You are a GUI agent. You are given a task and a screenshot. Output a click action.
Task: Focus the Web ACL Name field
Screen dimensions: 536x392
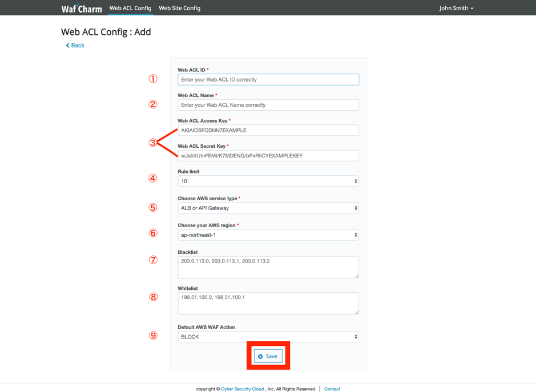tap(268, 105)
